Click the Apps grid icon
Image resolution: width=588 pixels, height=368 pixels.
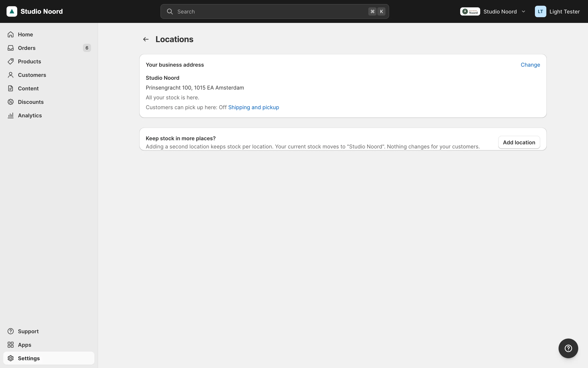(x=10, y=345)
